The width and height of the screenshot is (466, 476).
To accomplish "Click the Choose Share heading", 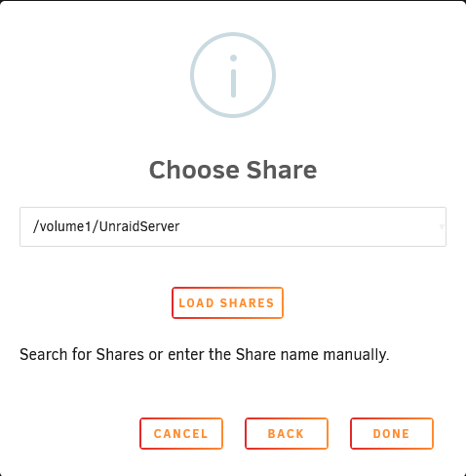I will [233, 170].
